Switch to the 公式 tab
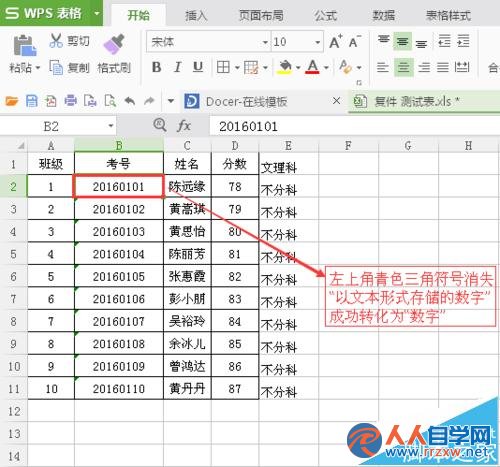500x467 pixels. coord(326,15)
